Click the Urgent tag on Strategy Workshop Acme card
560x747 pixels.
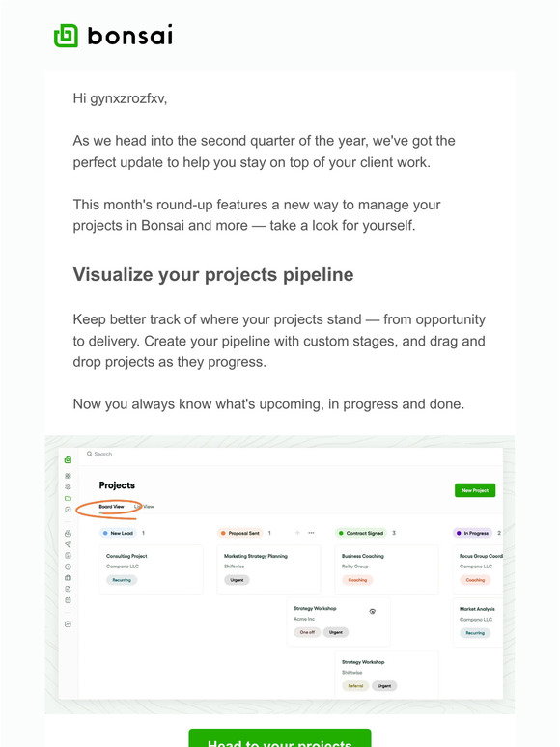[336, 632]
